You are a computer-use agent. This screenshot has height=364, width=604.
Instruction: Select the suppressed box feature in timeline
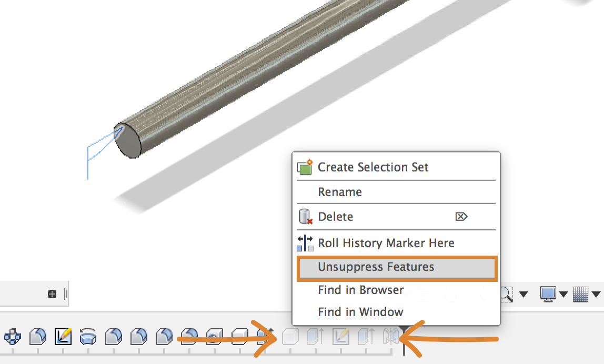click(x=290, y=337)
